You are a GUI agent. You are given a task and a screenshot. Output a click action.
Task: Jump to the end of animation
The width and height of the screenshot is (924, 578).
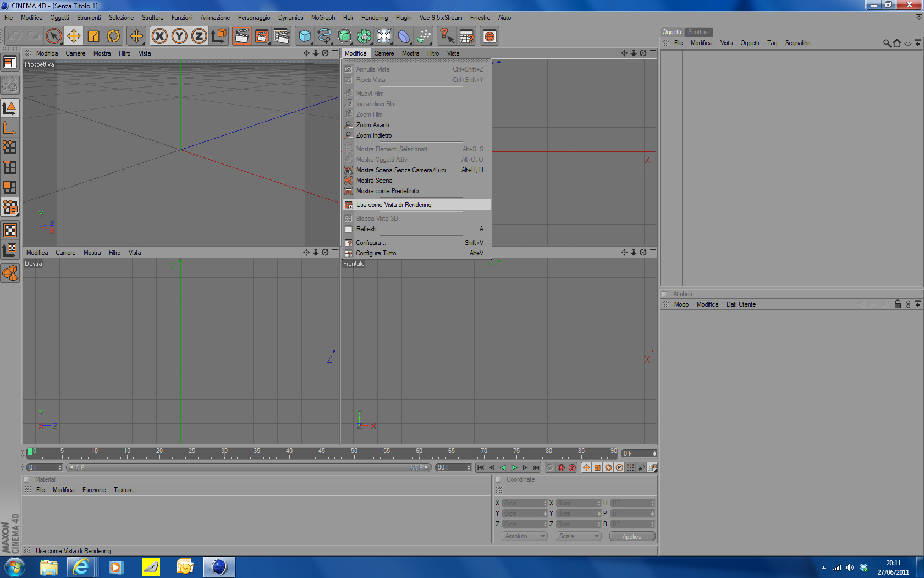pyautogui.click(x=536, y=467)
